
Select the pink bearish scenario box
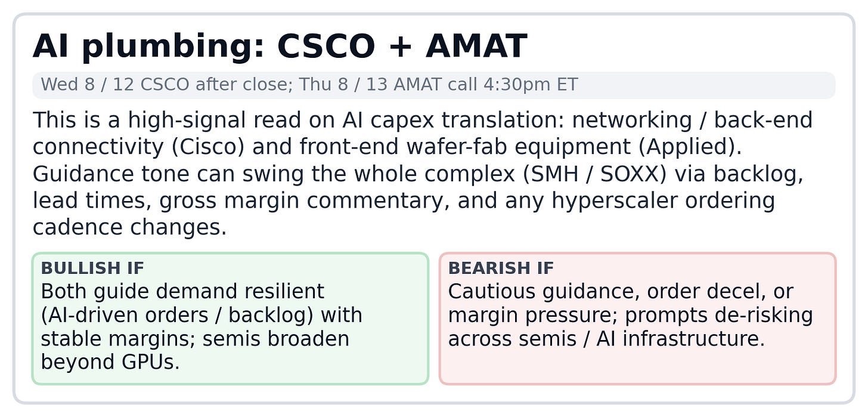(637, 319)
